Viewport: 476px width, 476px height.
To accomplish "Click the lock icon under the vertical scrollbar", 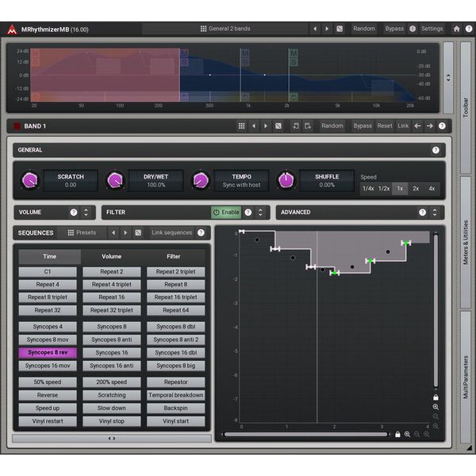I will (436, 397).
